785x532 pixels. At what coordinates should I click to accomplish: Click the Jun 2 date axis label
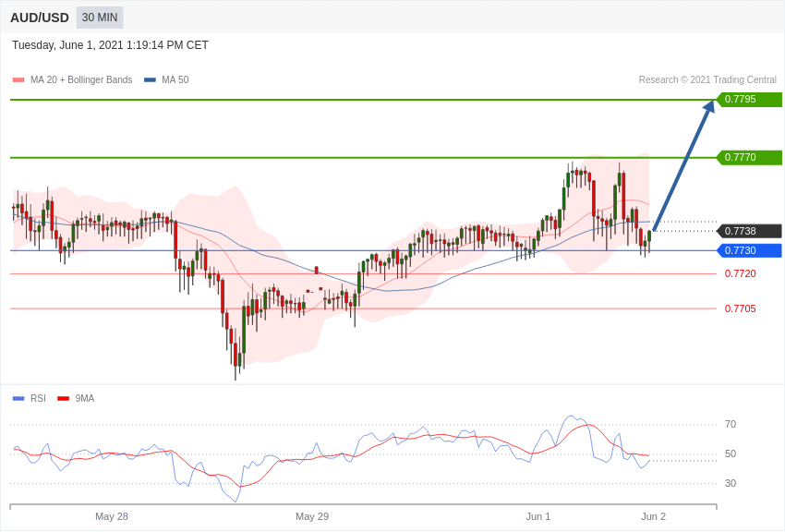point(653,516)
